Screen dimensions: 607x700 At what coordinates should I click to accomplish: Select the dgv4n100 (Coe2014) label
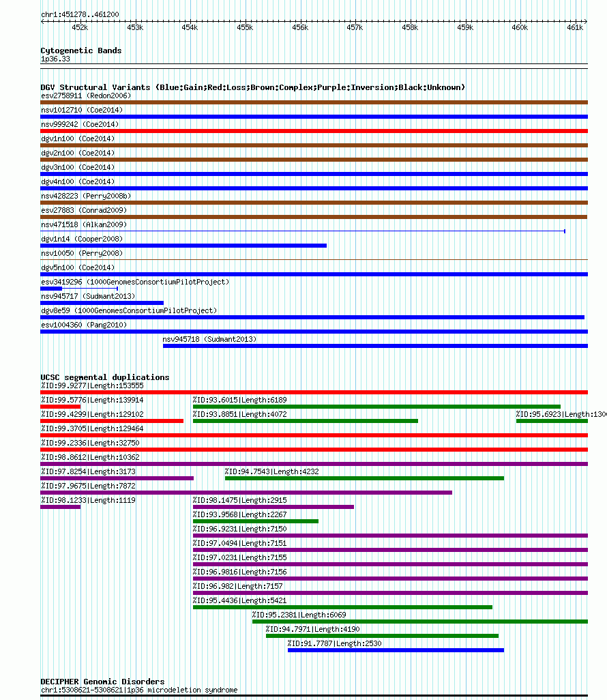click(78, 181)
